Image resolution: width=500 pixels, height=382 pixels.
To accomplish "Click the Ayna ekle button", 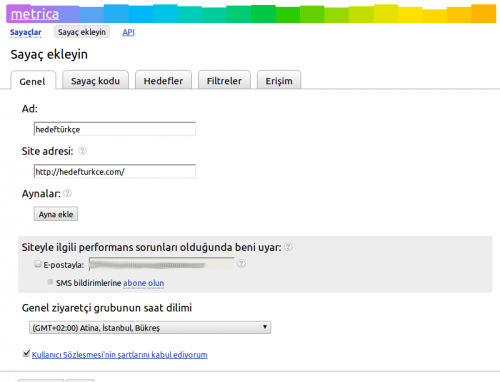I will click(56, 214).
